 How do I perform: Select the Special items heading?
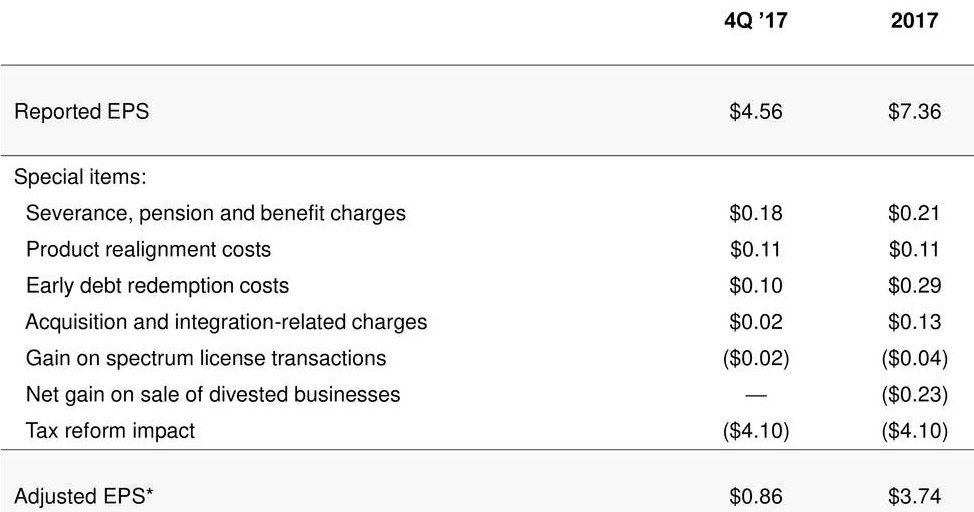point(80,177)
